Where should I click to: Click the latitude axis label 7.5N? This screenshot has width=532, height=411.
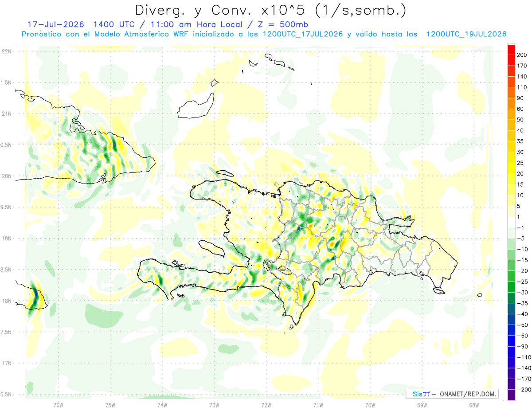(x=6, y=332)
